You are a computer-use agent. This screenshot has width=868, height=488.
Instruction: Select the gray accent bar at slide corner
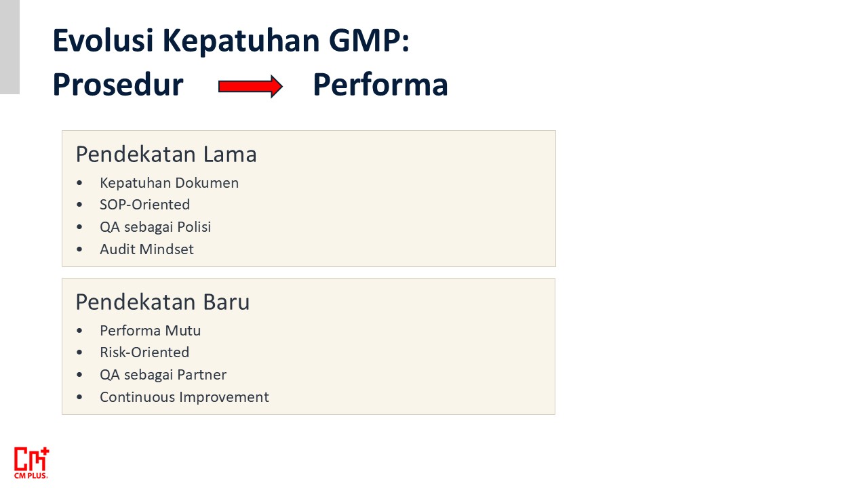click(9, 47)
